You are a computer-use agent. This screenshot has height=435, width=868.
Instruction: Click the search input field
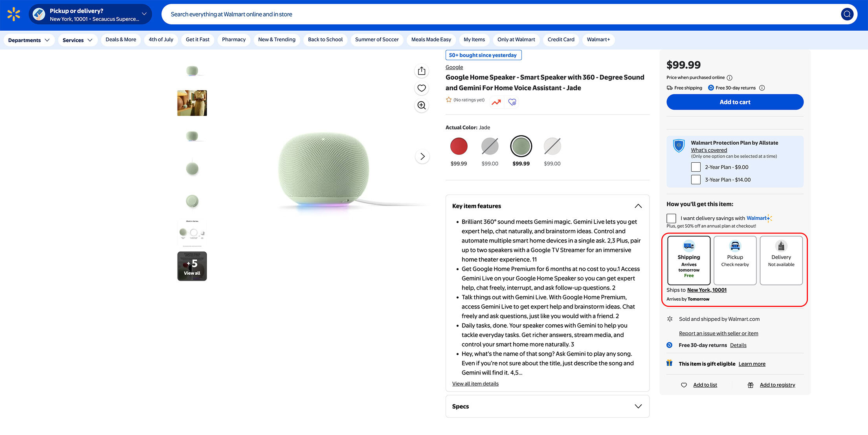(499, 14)
